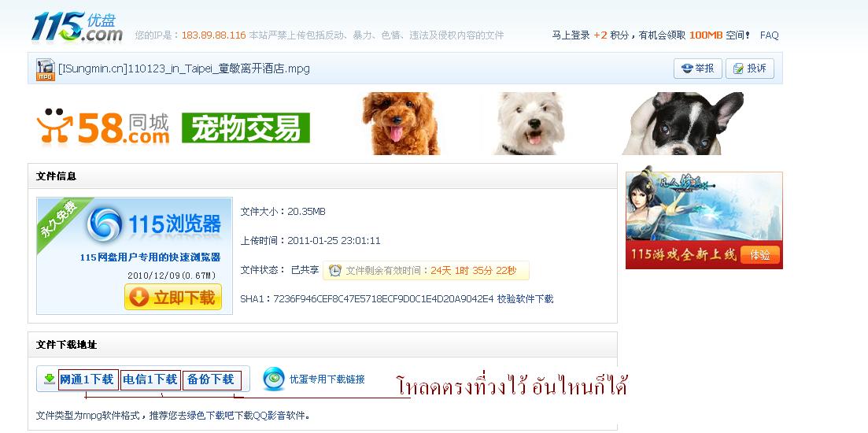Viewport: 868px width, 433px height.
Task: Click the MPG file type icon
Action: pyautogui.click(x=46, y=69)
